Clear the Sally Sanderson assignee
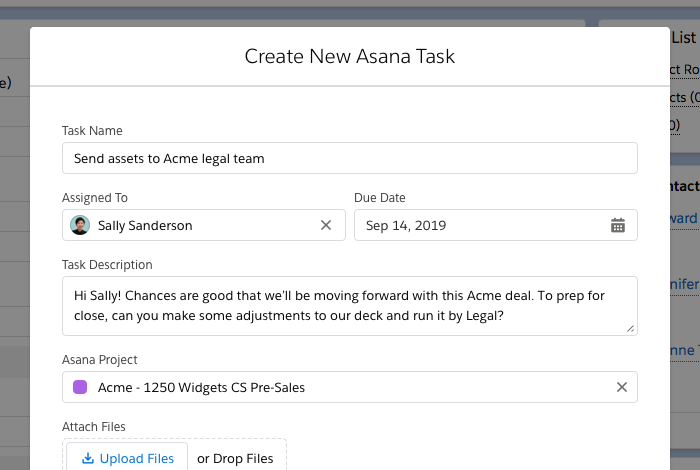The height and width of the screenshot is (470, 700). tap(325, 225)
